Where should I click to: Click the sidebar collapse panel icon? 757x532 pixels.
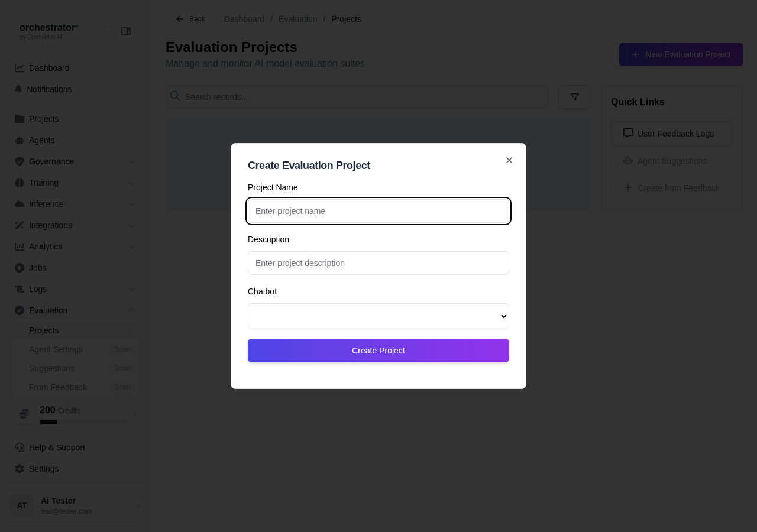pyautogui.click(x=126, y=31)
